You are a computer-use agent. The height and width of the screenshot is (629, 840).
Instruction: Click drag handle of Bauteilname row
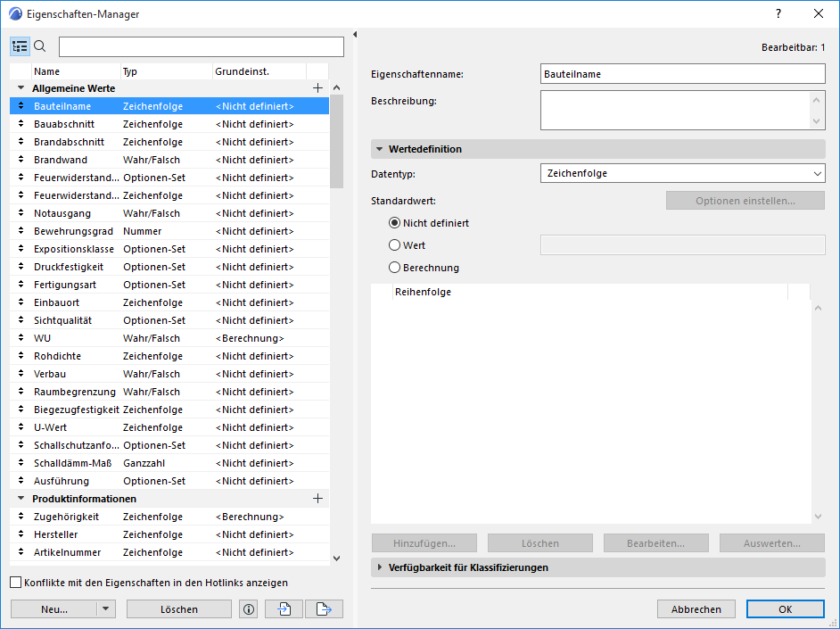tap(21, 106)
